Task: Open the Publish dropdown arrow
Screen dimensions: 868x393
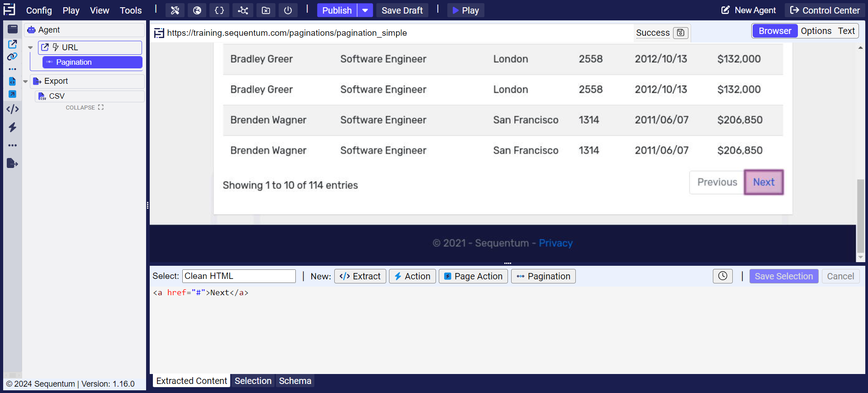Action: pyautogui.click(x=365, y=10)
